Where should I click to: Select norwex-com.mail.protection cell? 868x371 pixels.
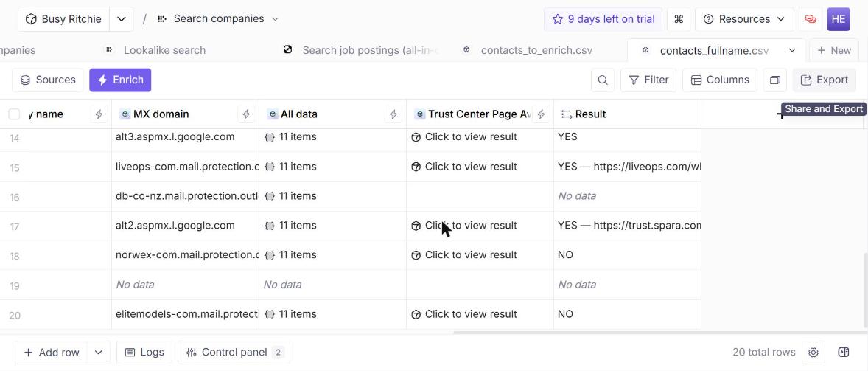tap(185, 254)
